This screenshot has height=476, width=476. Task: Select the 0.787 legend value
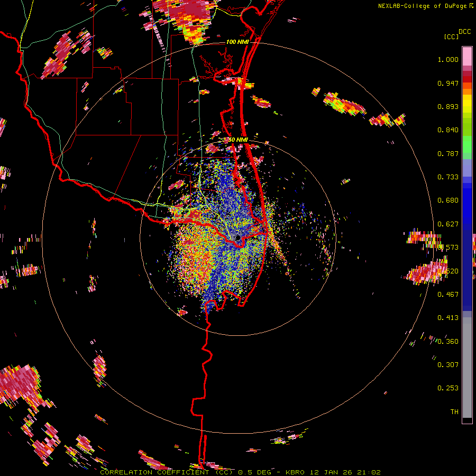tap(448, 153)
